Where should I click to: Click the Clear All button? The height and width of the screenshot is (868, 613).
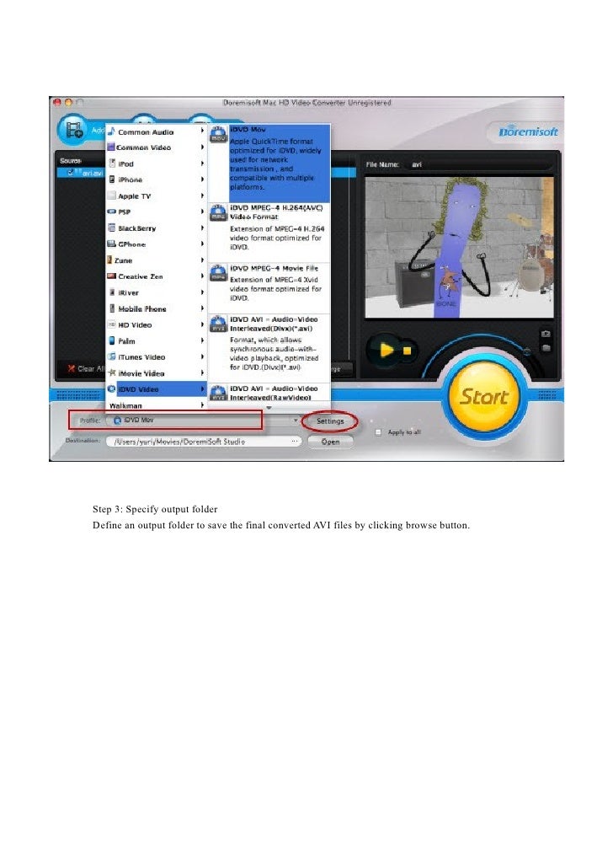pyautogui.click(x=84, y=368)
